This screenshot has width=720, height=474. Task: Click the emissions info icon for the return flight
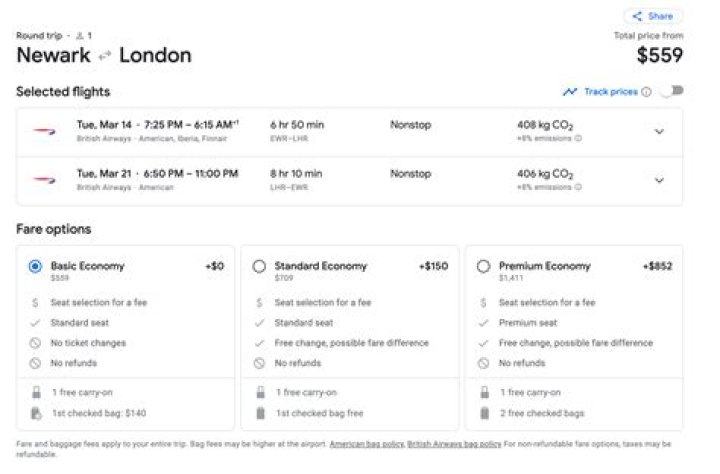click(578, 187)
